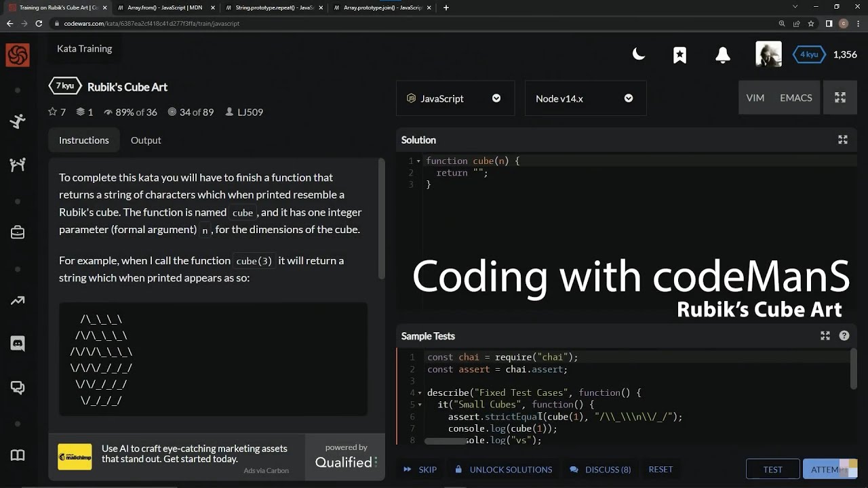The width and height of the screenshot is (868, 488).
Task: Open the JavaScript language dropdown
Action: (x=455, y=98)
